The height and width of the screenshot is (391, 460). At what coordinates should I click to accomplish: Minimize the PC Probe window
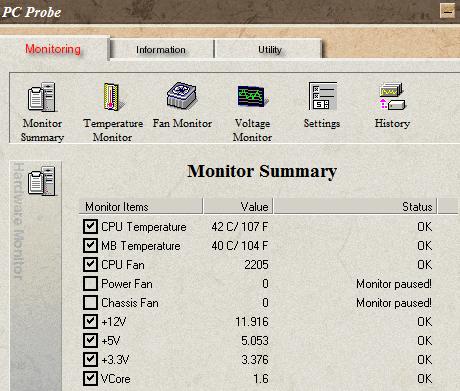[x=448, y=12]
